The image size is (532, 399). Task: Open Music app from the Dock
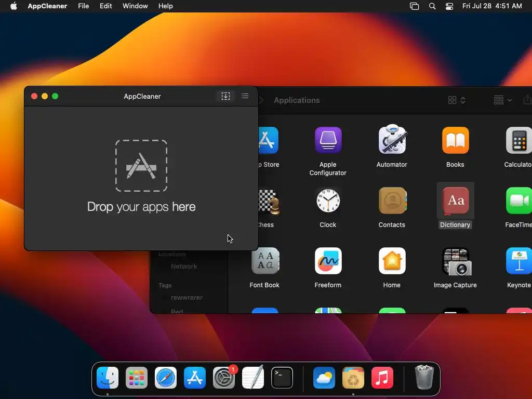point(382,378)
